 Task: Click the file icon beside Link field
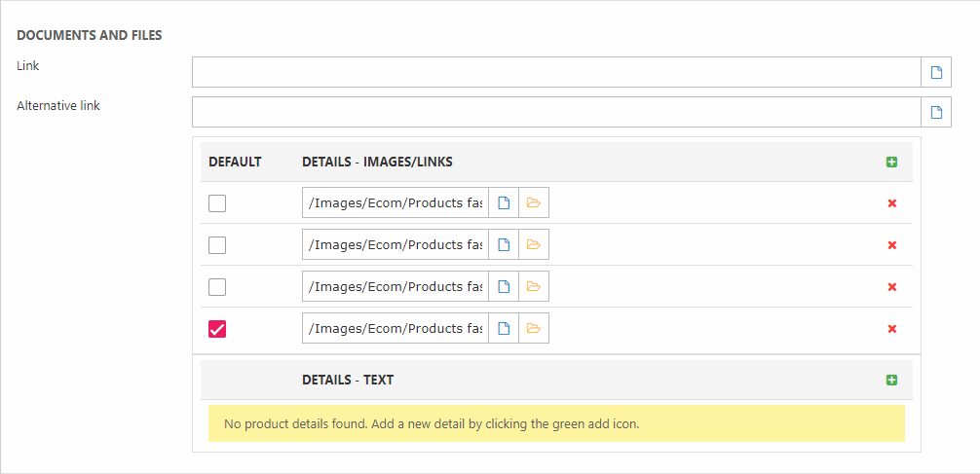pyautogui.click(x=936, y=72)
